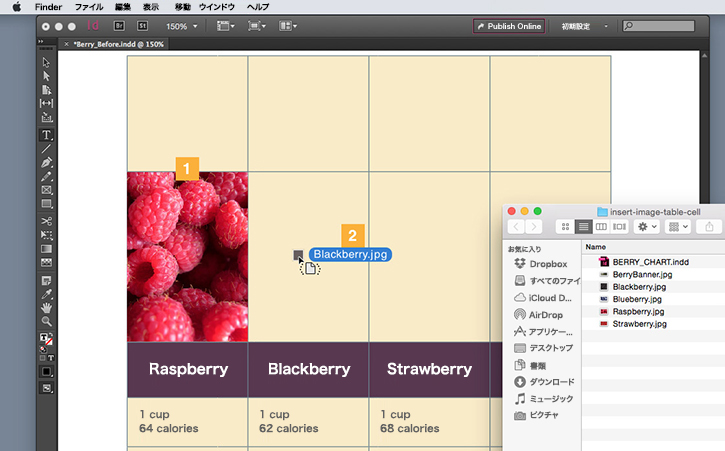Select the Hand tool
Image resolution: width=725 pixels, height=451 pixels.
(x=46, y=308)
